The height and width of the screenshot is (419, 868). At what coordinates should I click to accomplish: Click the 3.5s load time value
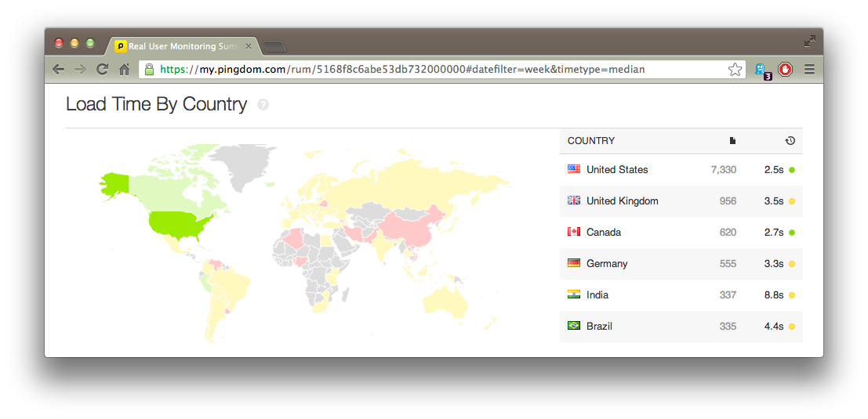click(773, 201)
